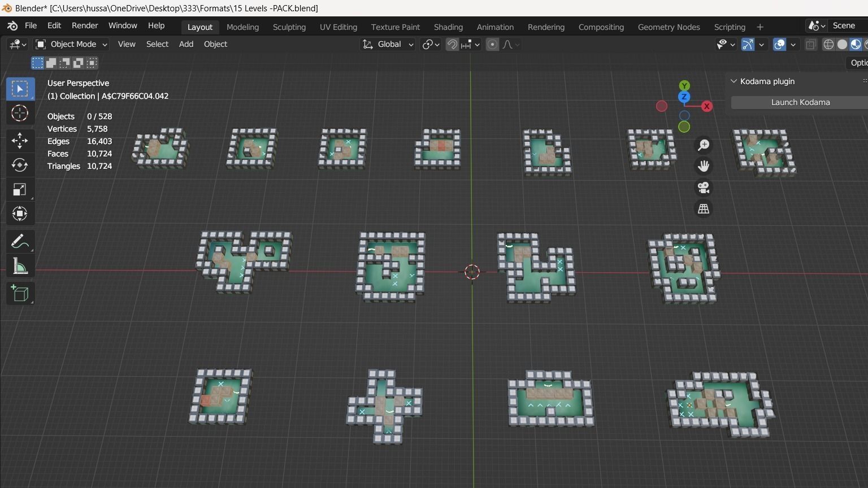Switch to solid viewport shading
This screenshot has height=488, width=868.
click(842, 45)
